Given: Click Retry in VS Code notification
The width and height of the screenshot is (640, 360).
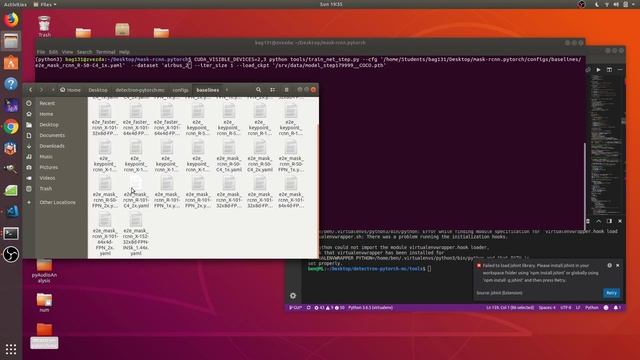Looking at the screenshot, I should 611,293.
